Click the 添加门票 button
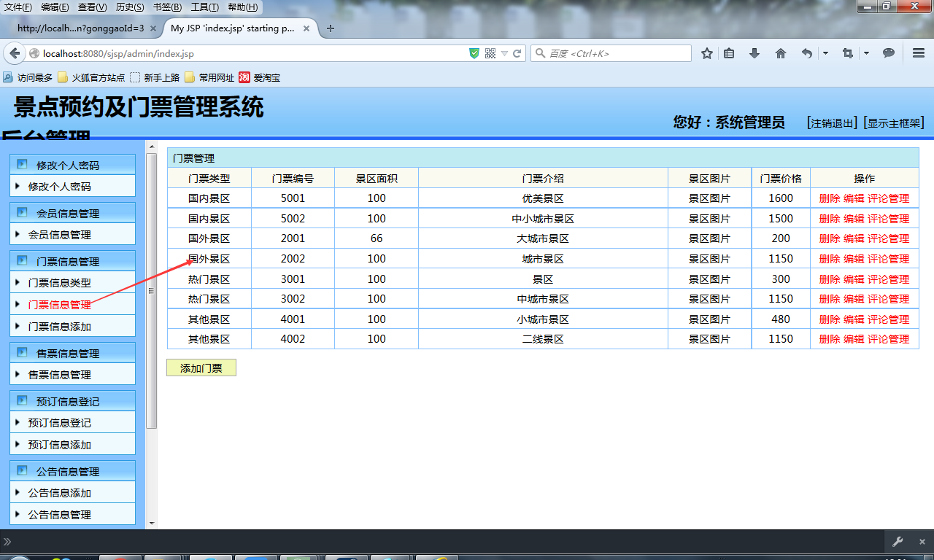 201,368
